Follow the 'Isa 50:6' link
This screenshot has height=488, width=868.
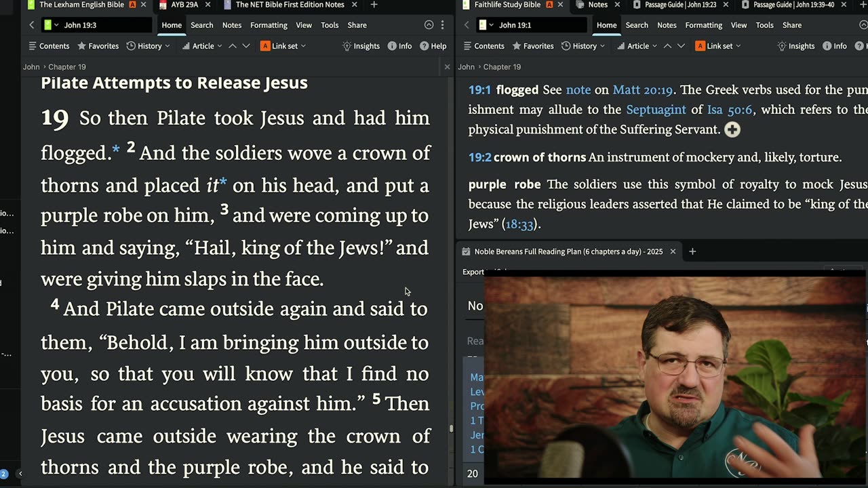click(x=730, y=110)
